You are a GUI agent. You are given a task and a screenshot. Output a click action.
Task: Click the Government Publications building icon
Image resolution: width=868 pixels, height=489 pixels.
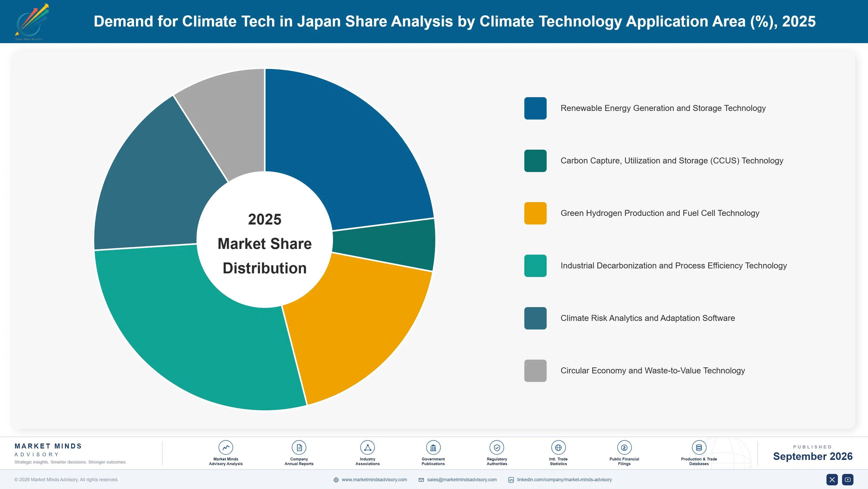pos(433,447)
